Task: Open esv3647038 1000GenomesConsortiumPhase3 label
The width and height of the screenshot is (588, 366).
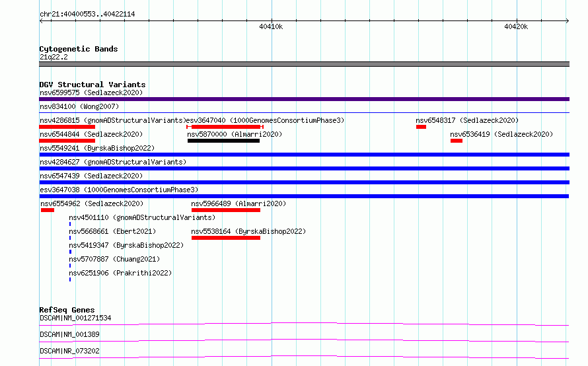Action: (119, 190)
